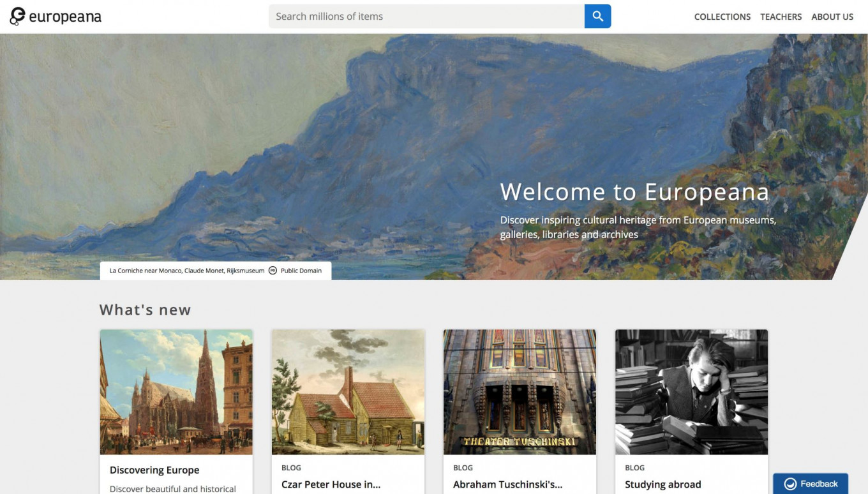The height and width of the screenshot is (494, 868).
Task: Click the checkmark icon in Feedback button
Action: (x=790, y=484)
